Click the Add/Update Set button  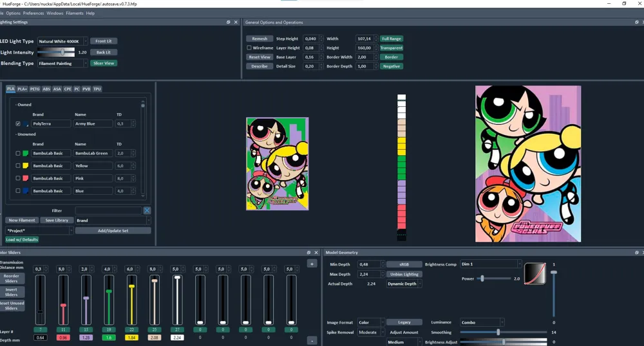coord(113,230)
